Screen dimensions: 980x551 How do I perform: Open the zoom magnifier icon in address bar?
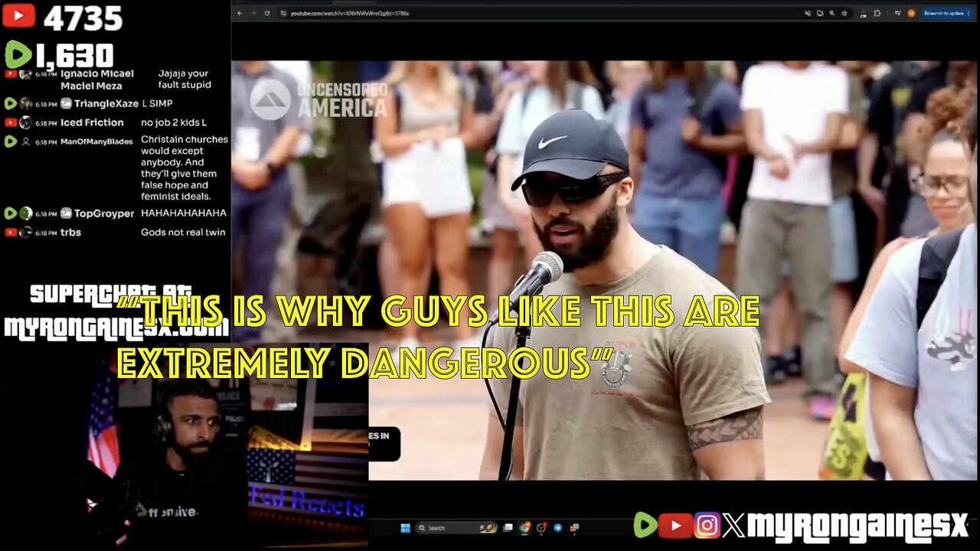(x=831, y=13)
